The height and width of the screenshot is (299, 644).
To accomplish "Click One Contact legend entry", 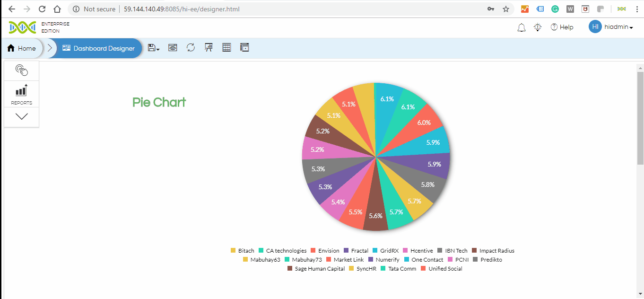I will tap(424, 260).
